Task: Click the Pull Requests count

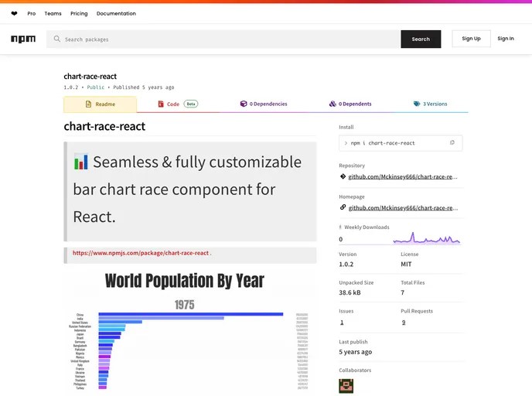Action: (x=404, y=323)
